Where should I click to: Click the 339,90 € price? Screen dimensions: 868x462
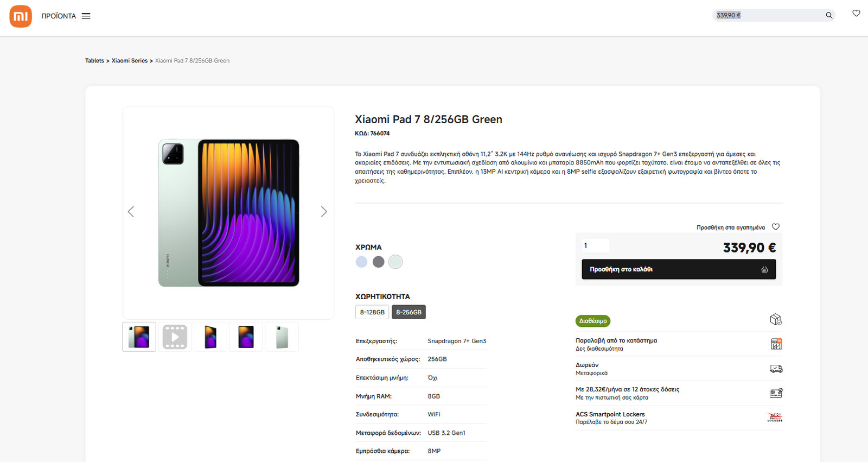pyautogui.click(x=749, y=248)
